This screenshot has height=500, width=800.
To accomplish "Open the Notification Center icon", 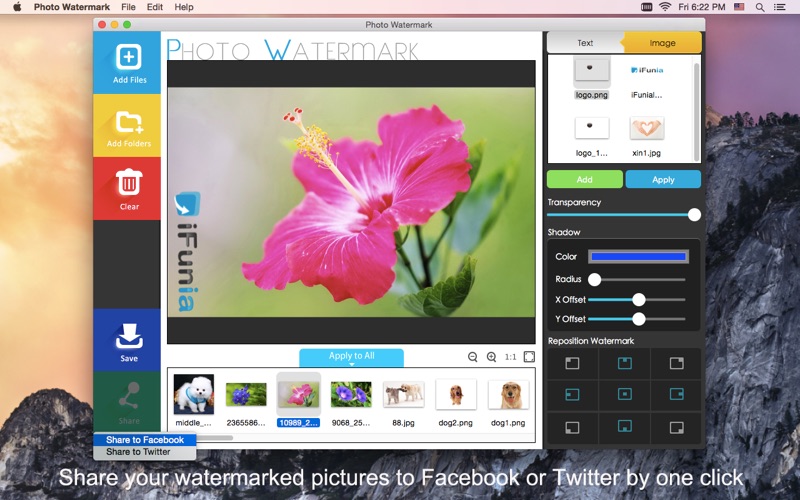I will (x=779, y=7).
